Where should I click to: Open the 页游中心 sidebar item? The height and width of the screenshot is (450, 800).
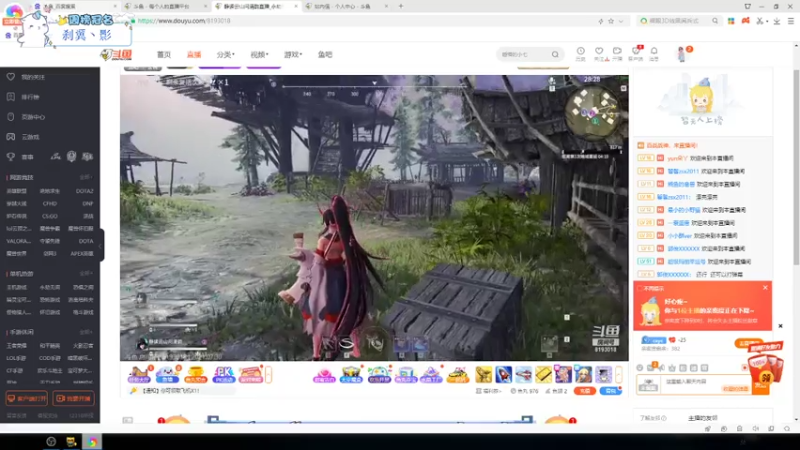pyautogui.click(x=27, y=117)
